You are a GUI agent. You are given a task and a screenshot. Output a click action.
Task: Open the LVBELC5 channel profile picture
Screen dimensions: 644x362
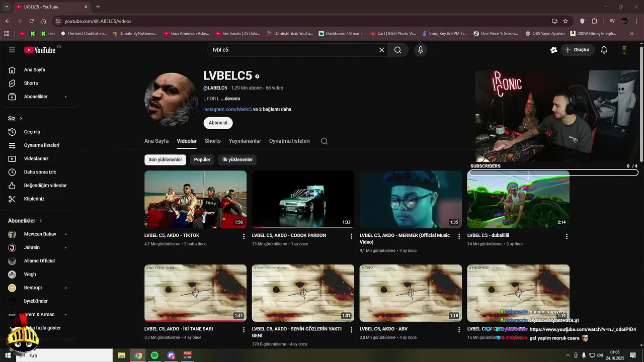pyautogui.click(x=171, y=99)
